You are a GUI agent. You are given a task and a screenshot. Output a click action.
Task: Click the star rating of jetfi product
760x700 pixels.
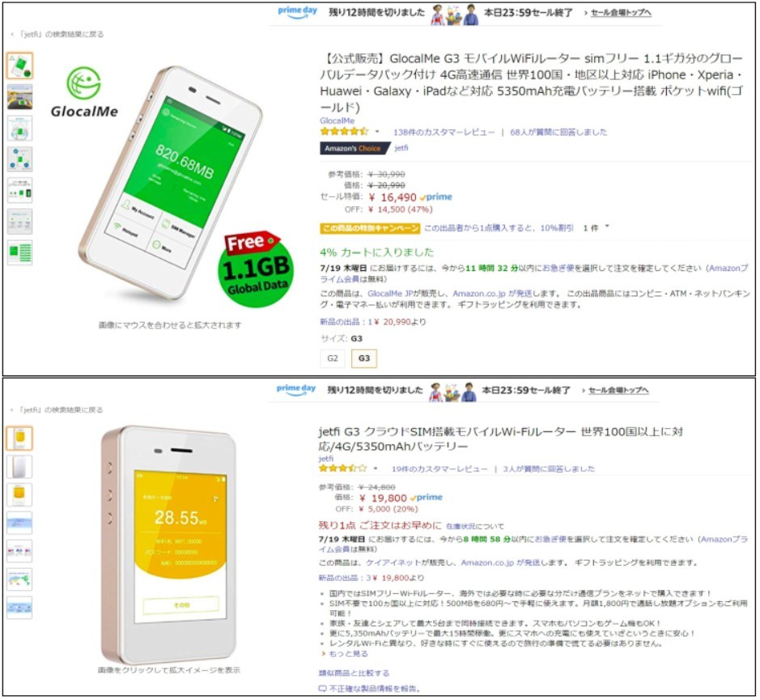[342, 469]
